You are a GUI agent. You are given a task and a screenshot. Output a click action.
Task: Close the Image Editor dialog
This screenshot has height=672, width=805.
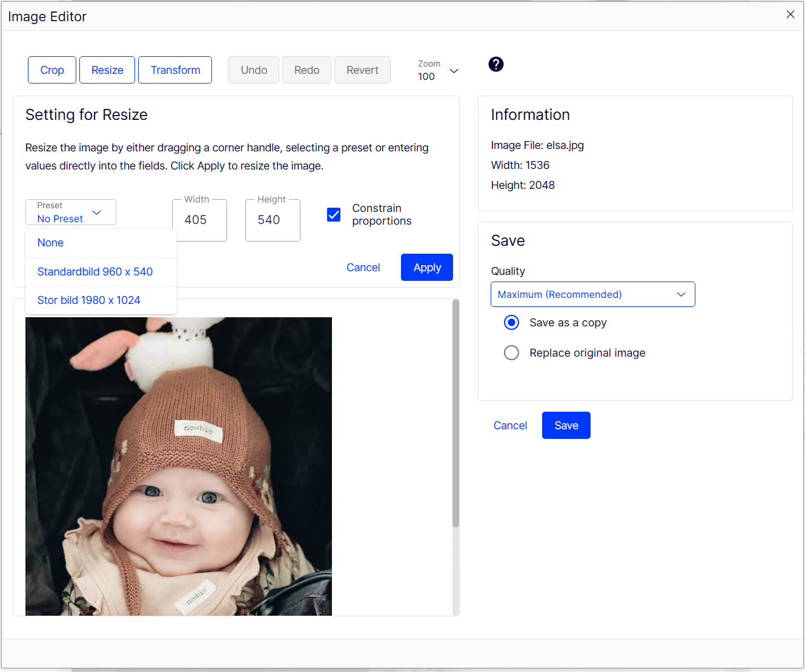point(790,15)
